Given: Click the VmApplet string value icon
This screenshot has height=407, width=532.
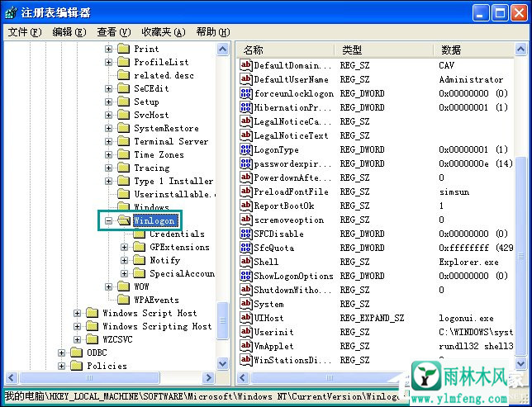Looking at the screenshot, I should coord(246,346).
